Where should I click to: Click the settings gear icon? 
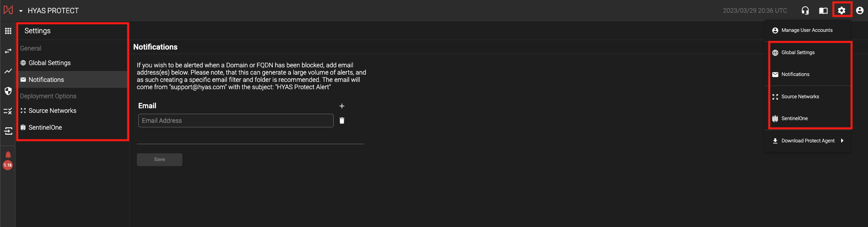click(842, 10)
